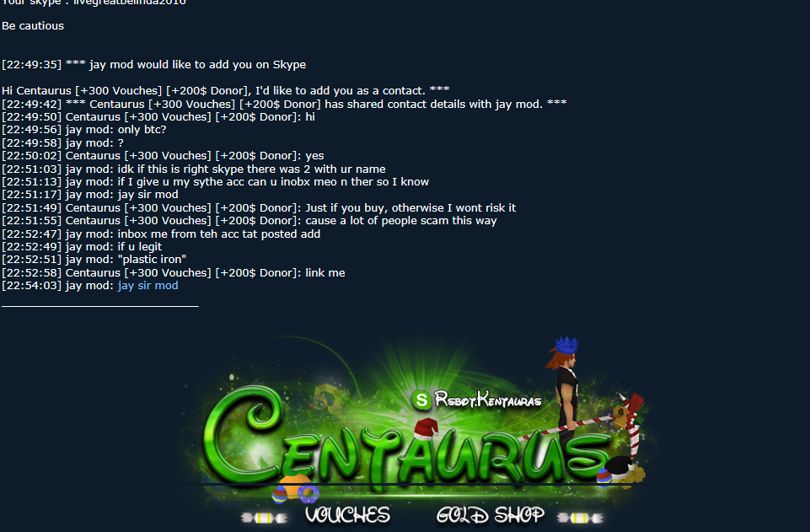Click the 'Be cautious' text line
Viewport: 810px width, 532px height.
coord(33,26)
